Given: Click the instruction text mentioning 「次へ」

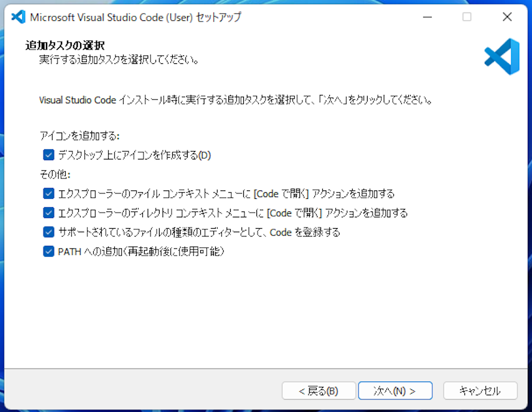Looking at the screenshot, I should coord(236,100).
